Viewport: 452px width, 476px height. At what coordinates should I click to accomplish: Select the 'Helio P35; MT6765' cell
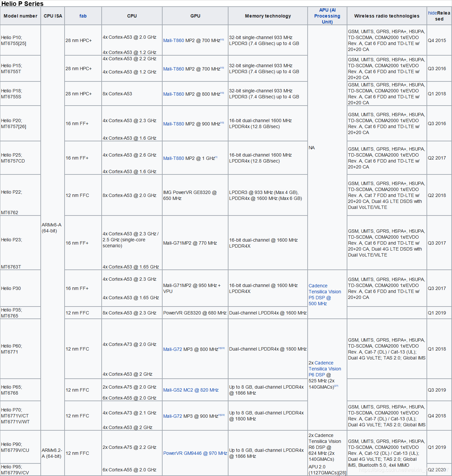click(x=21, y=313)
